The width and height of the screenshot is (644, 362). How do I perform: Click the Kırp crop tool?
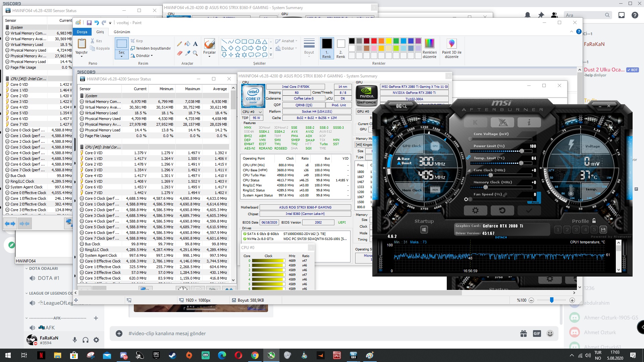[x=137, y=41]
